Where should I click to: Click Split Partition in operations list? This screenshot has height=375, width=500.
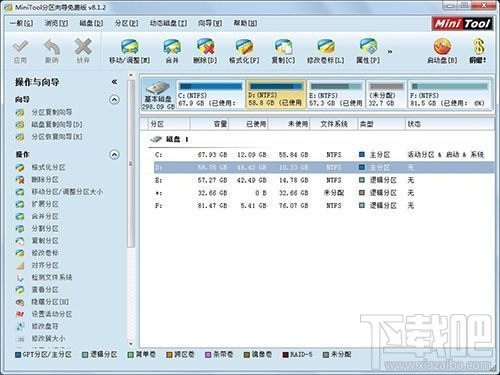pyautogui.click(x=45, y=228)
